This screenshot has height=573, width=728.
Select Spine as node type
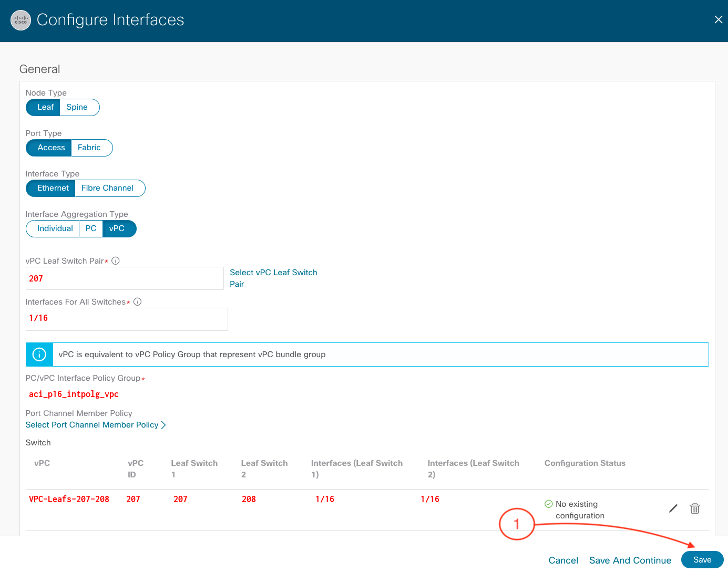77,107
